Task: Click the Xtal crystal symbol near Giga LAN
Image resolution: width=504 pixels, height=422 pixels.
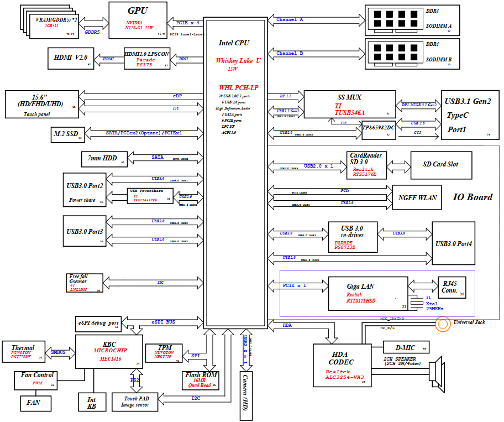Action: (417, 303)
